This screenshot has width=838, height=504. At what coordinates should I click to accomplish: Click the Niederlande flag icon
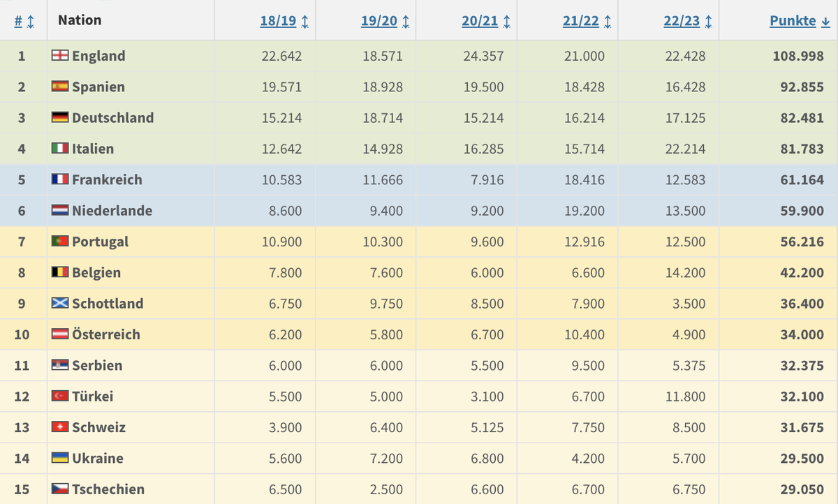pos(60,210)
